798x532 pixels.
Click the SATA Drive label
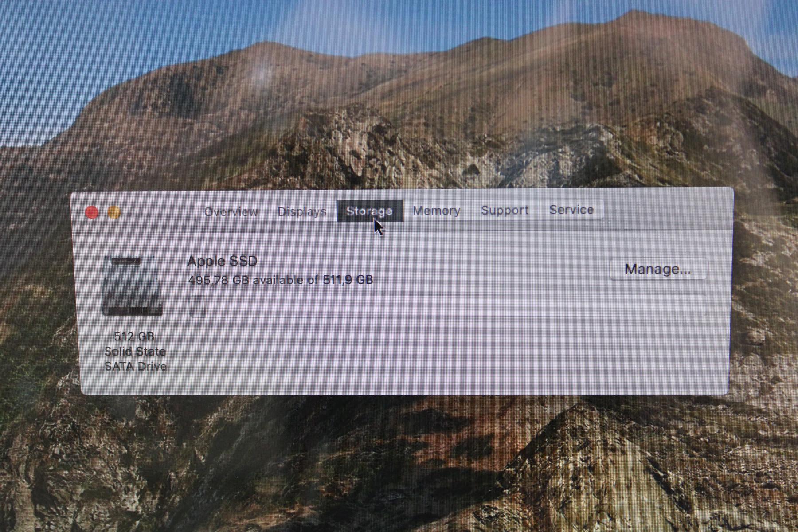[136, 367]
